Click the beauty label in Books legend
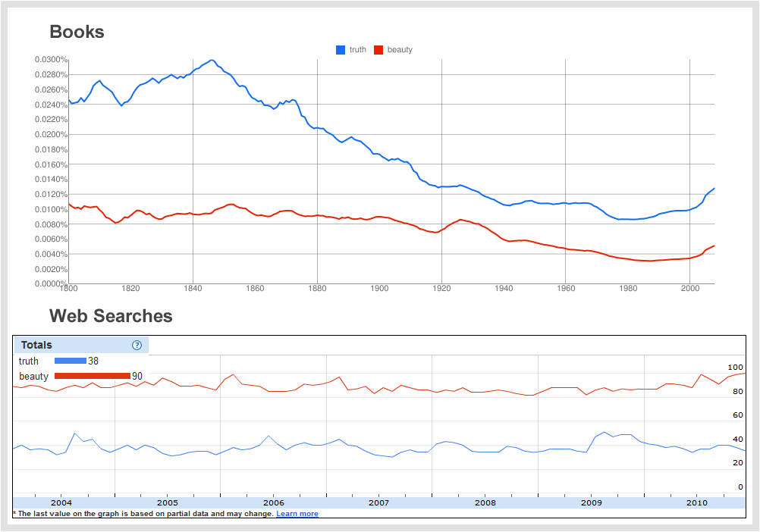The image size is (760, 532). click(400, 49)
